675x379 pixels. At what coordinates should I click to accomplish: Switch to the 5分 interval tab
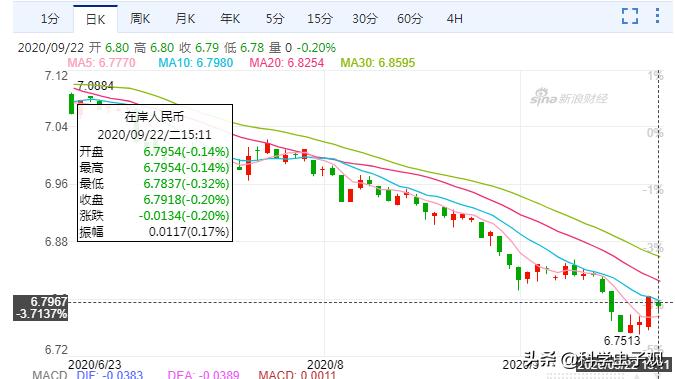click(275, 19)
